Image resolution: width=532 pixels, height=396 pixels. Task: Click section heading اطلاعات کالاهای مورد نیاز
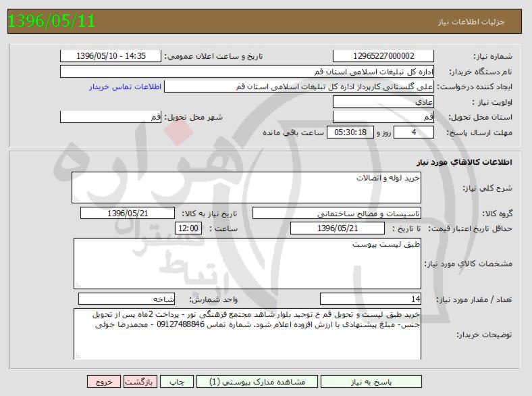coord(464,162)
